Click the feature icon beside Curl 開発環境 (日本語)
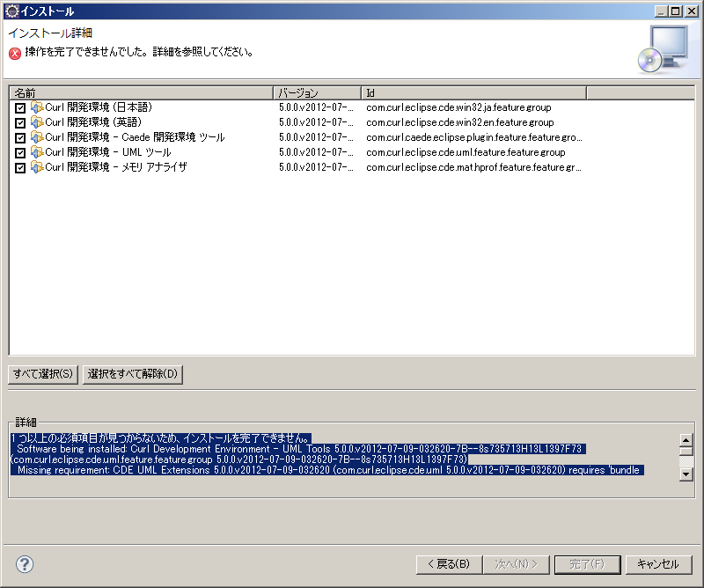 (x=37, y=107)
